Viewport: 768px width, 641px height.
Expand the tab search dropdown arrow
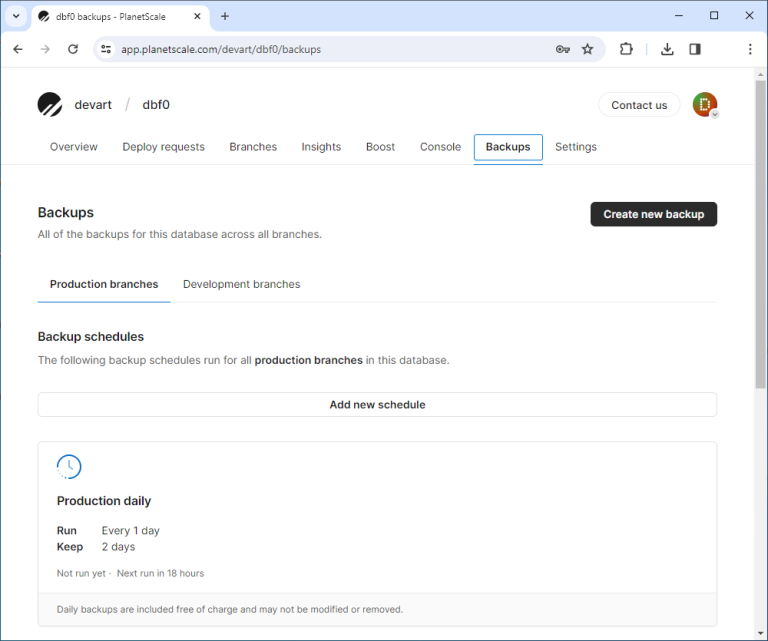[x=16, y=16]
